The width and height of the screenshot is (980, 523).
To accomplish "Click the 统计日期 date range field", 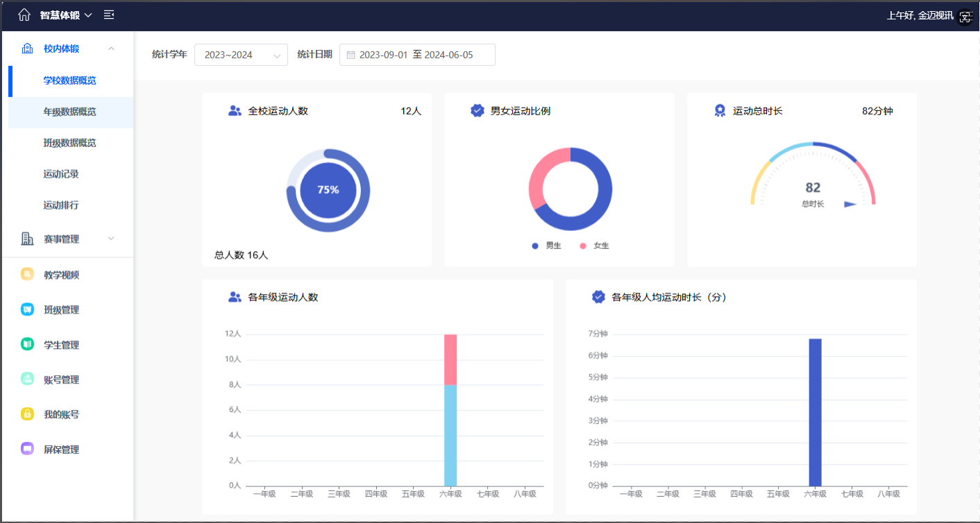I will [417, 55].
